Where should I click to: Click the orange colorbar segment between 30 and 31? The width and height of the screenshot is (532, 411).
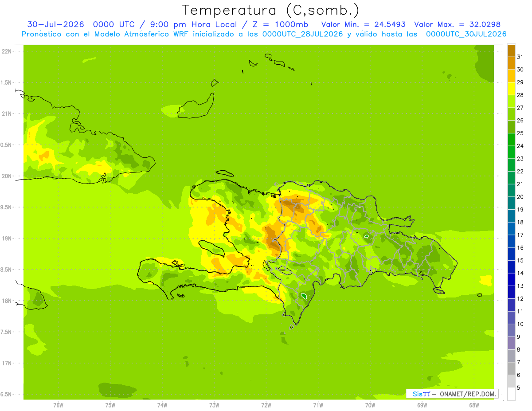pos(511,63)
